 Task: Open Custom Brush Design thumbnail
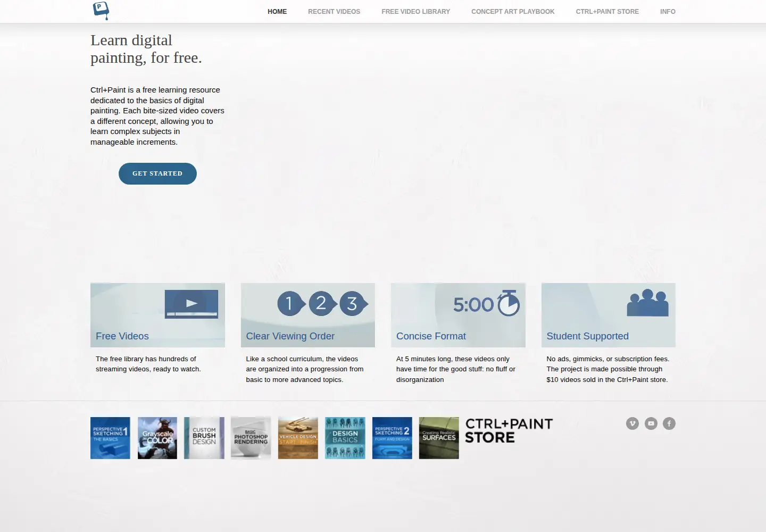pyautogui.click(x=204, y=438)
